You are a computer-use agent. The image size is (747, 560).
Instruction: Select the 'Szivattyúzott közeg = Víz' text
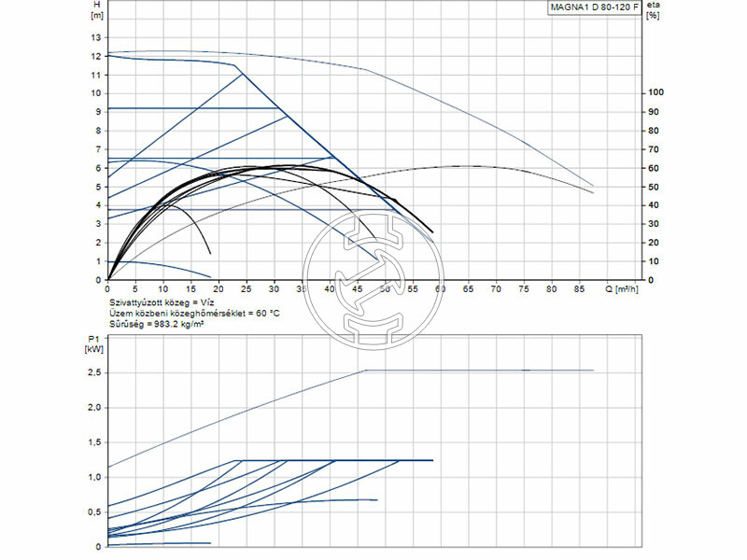pos(161,303)
